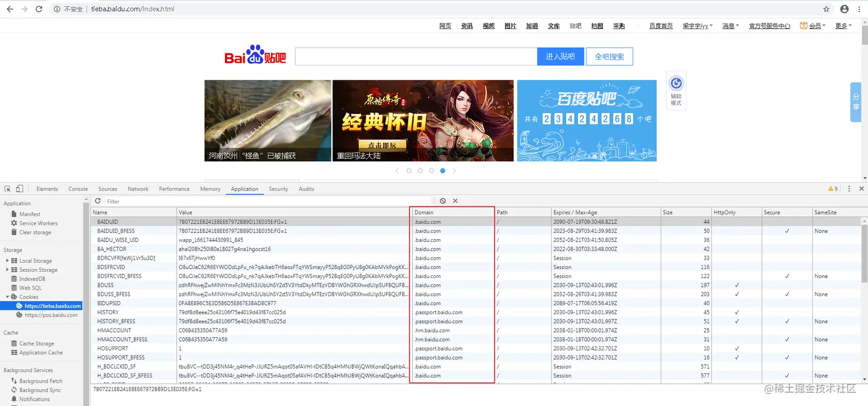Open DevTools more options menu

pos(849,189)
